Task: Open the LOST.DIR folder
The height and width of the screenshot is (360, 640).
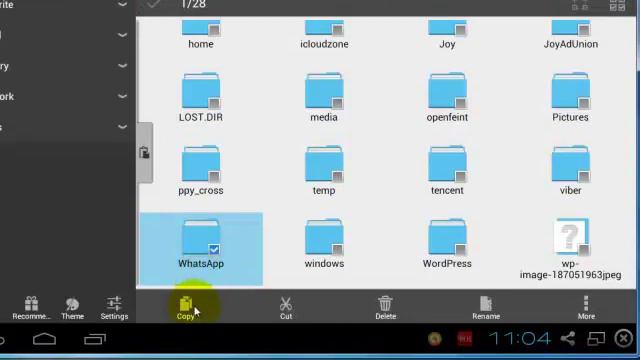Action: click(201, 97)
